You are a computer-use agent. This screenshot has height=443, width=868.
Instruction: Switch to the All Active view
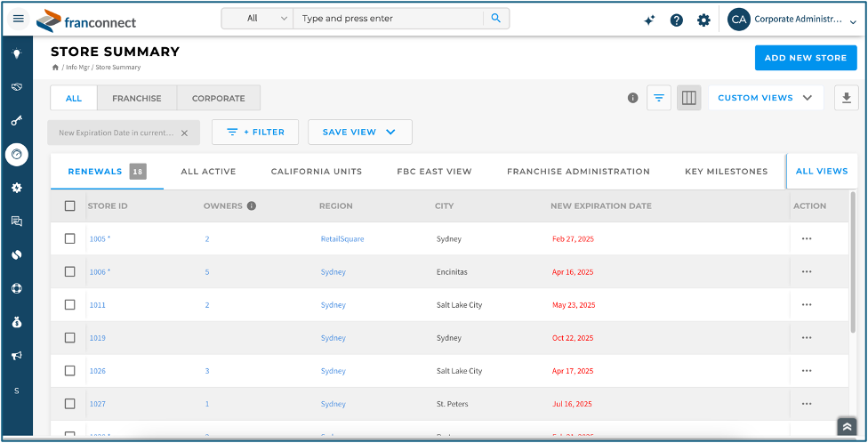click(209, 172)
